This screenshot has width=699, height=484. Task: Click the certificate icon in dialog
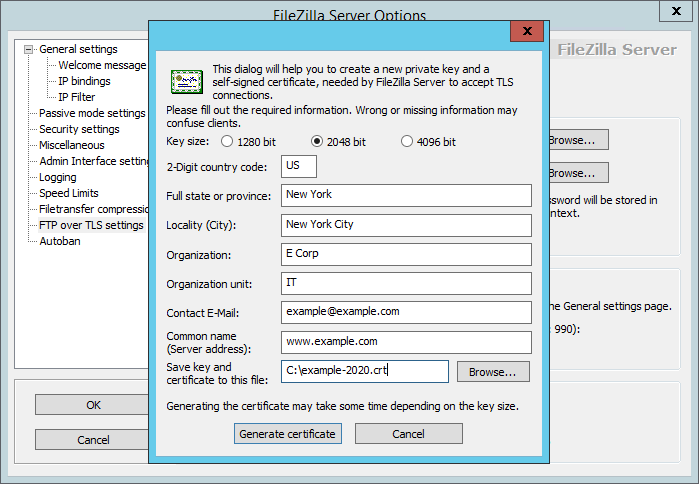click(x=186, y=78)
